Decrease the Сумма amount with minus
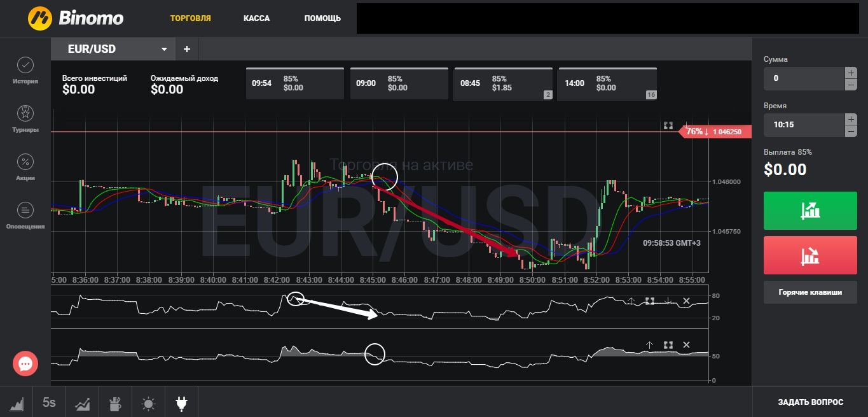 [x=851, y=85]
